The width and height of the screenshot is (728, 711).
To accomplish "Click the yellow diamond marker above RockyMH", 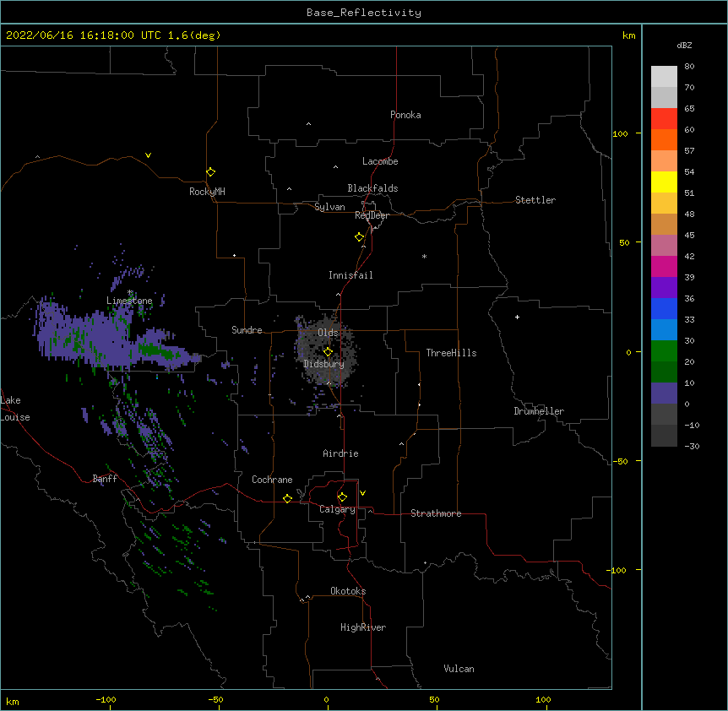I will click(211, 172).
